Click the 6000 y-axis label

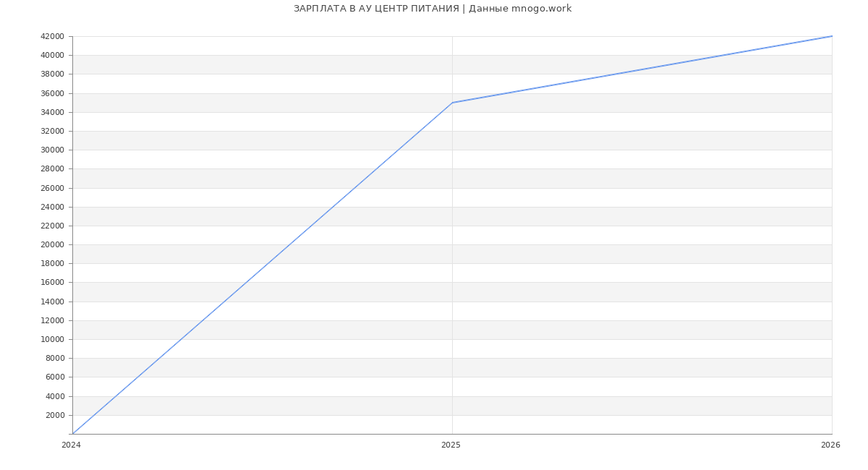[55, 377]
